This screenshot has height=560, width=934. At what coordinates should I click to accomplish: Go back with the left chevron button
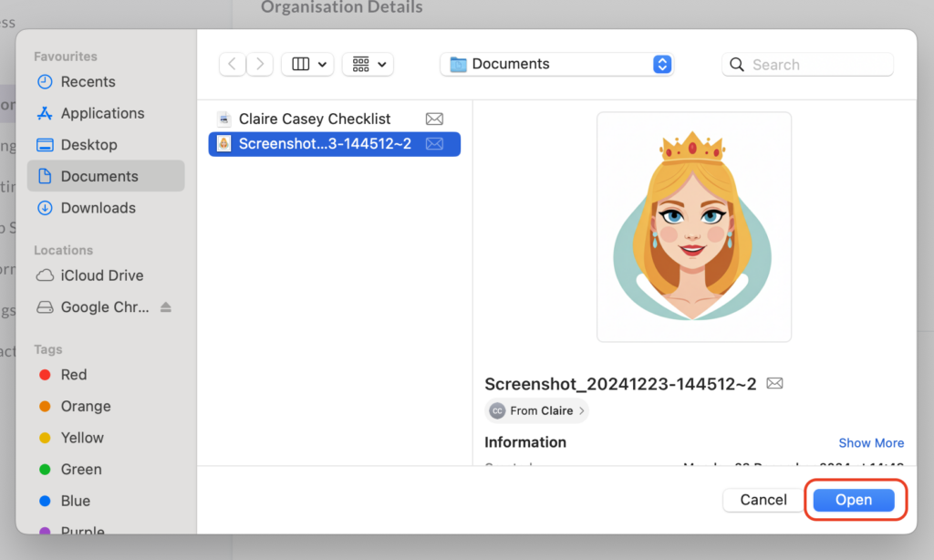(x=233, y=64)
